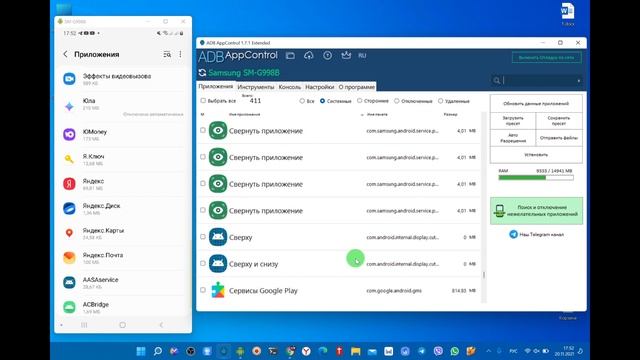The height and width of the screenshot is (360, 640).
Task: Sort by the Имя приложения column header
Action: tap(244, 115)
